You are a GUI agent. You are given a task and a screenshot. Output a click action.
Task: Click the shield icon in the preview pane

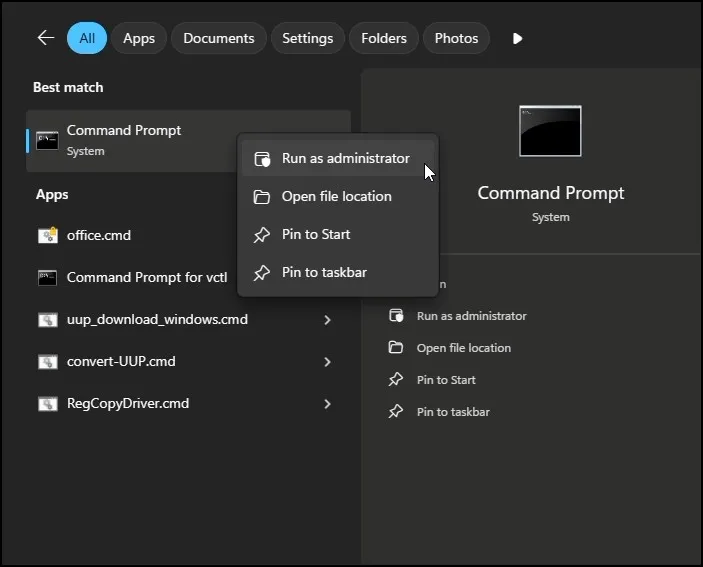tap(396, 316)
